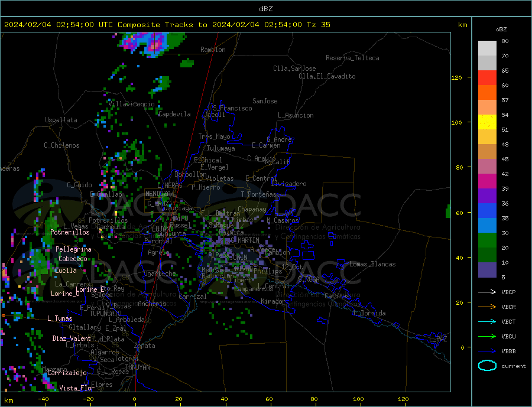
Task: Select the red 60 dBZ color swatch
Action: 487,77
